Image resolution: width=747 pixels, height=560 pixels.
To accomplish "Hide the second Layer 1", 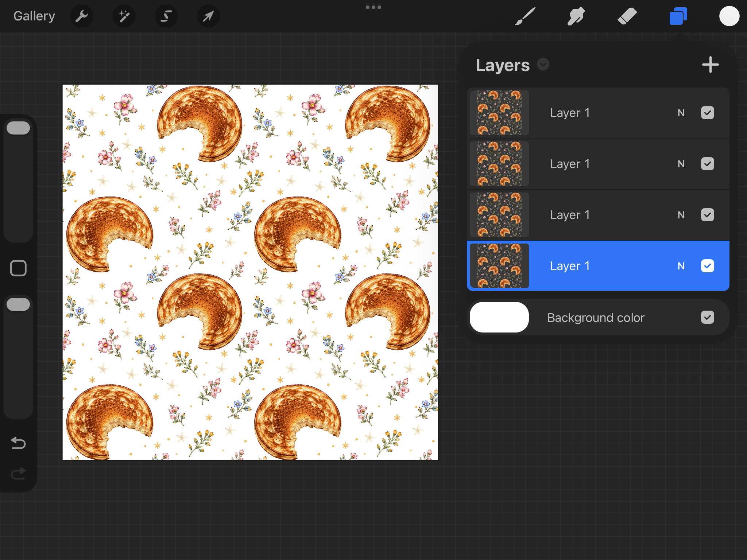I will (707, 164).
